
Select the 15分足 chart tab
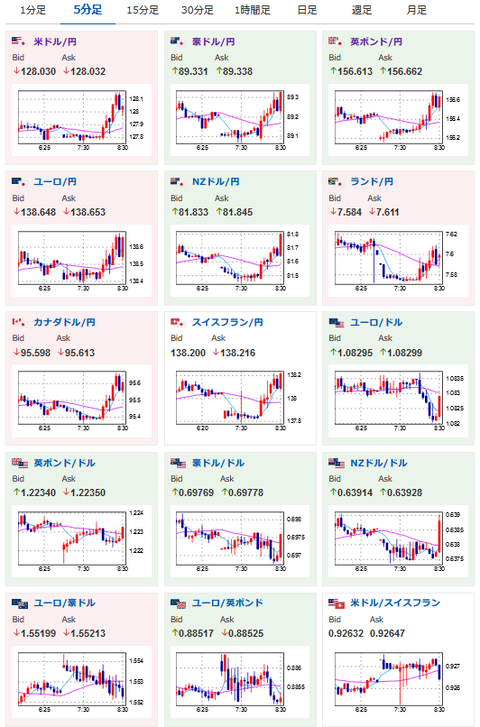pyautogui.click(x=143, y=10)
